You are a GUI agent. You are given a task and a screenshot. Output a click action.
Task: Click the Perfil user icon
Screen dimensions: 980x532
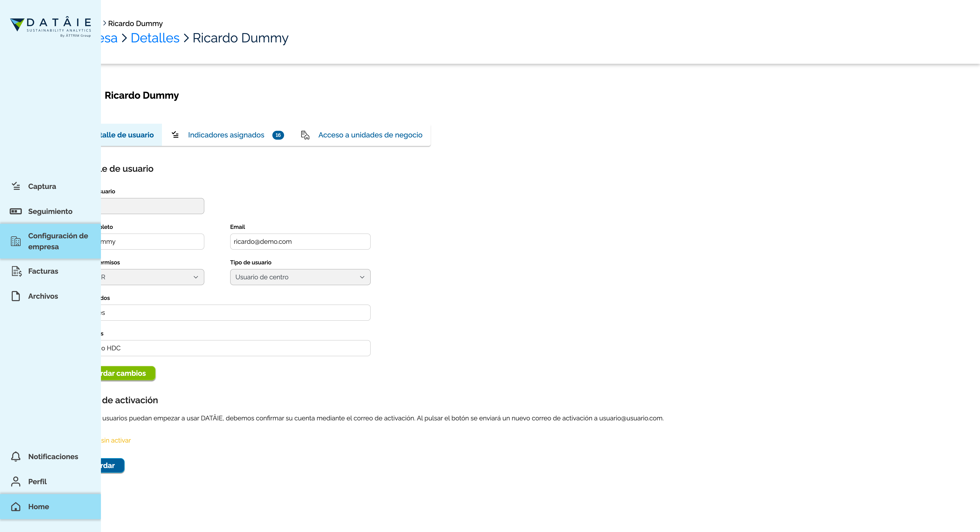tap(16, 481)
